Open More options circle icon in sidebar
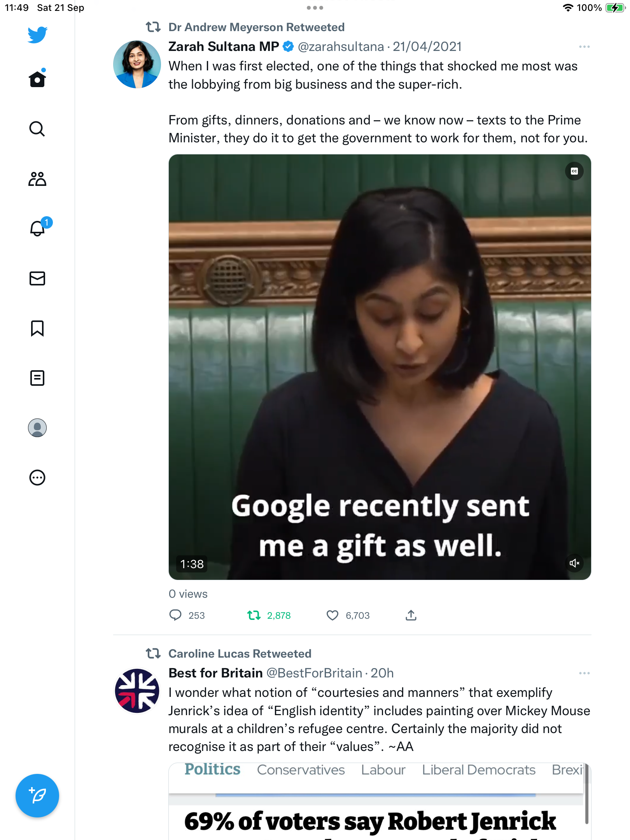This screenshot has height=840, width=630. pyautogui.click(x=37, y=478)
